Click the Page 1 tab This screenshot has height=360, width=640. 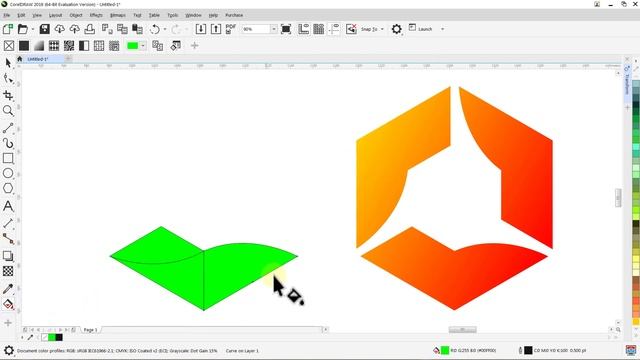pos(90,330)
